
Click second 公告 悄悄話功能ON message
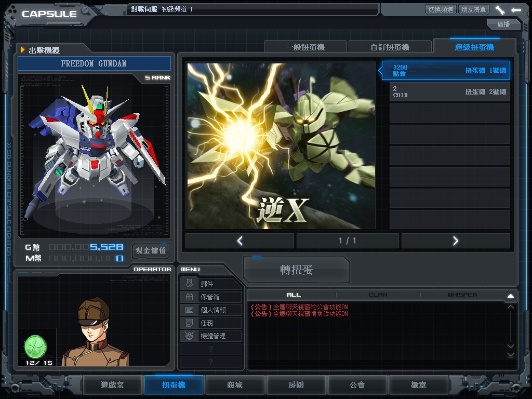299,313
